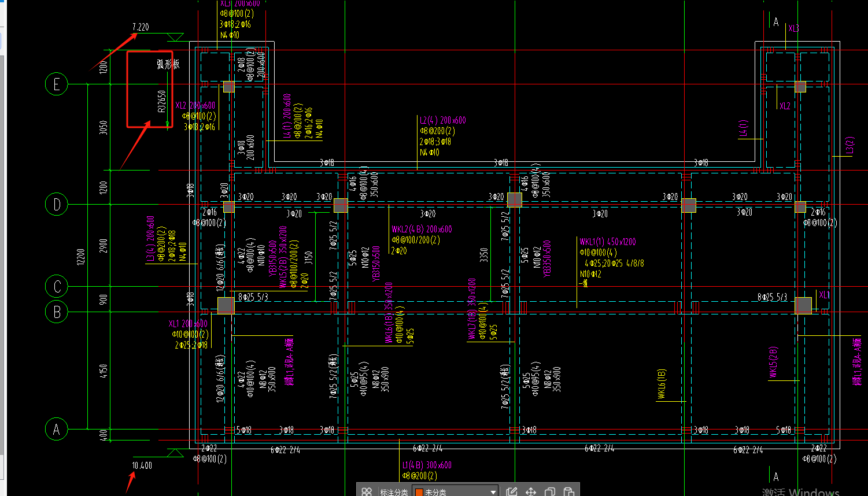This screenshot has width=868, height=496.
Task: Click the dimension 3350 near the centre
Action: 484,255
